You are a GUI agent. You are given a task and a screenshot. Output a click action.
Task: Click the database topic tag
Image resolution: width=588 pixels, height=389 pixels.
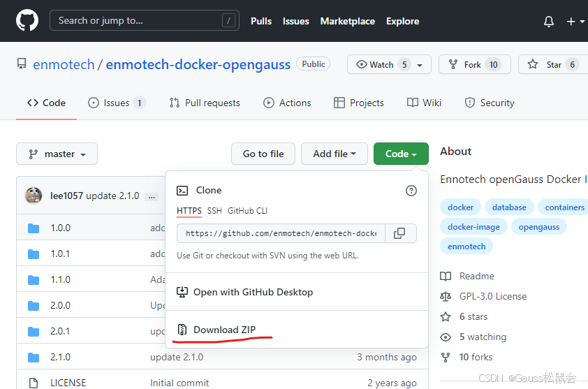click(509, 207)
